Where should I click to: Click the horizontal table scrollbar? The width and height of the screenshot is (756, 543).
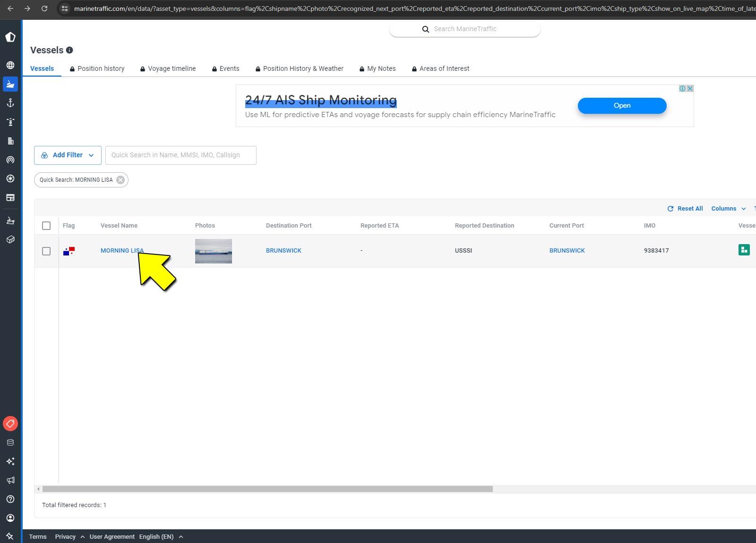[267, 489]
